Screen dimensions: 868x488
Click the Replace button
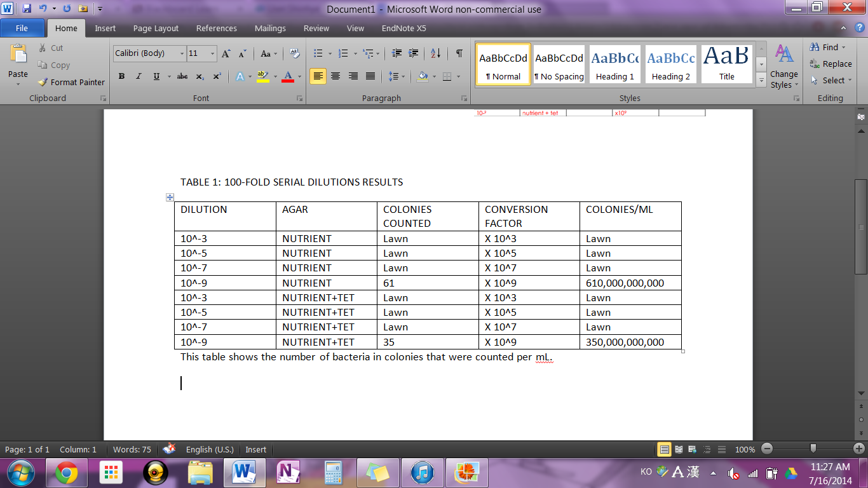click(x=831, y=64)
